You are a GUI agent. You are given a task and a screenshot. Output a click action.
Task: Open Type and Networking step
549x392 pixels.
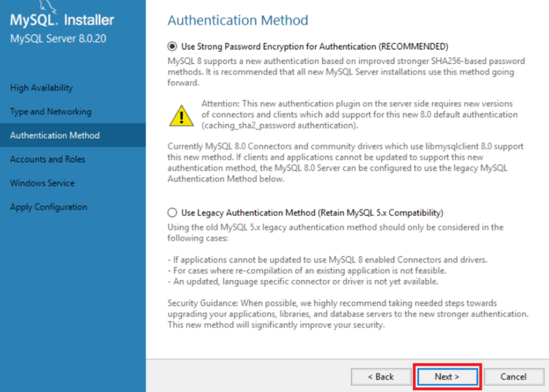tap(51, 111)
